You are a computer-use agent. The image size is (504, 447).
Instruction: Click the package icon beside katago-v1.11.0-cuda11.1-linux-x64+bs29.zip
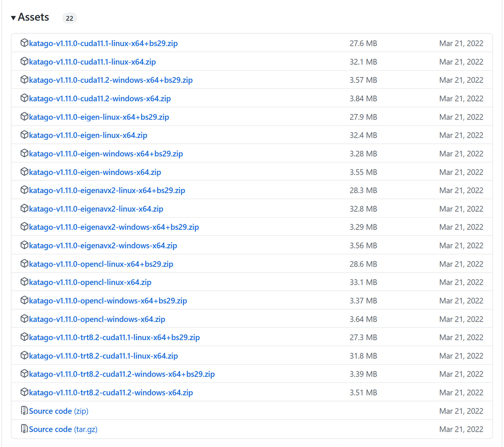(x=24, y=43)
